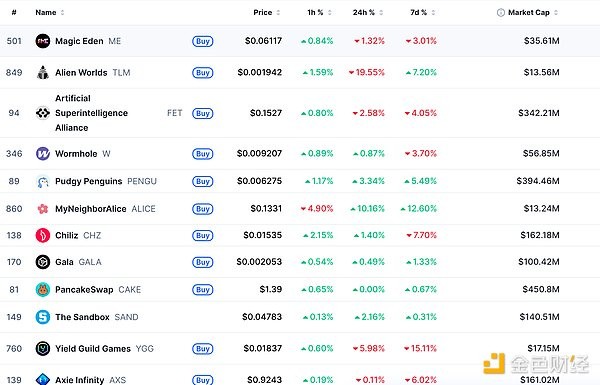
Task: Click the MyNeighborAlice coin logo
Action: point(43,209)
